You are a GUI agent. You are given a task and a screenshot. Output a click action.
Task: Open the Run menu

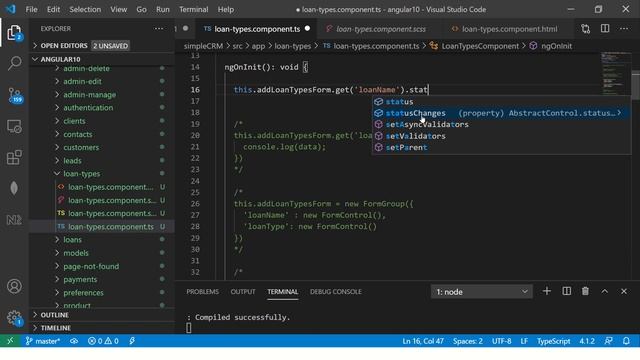162,9
